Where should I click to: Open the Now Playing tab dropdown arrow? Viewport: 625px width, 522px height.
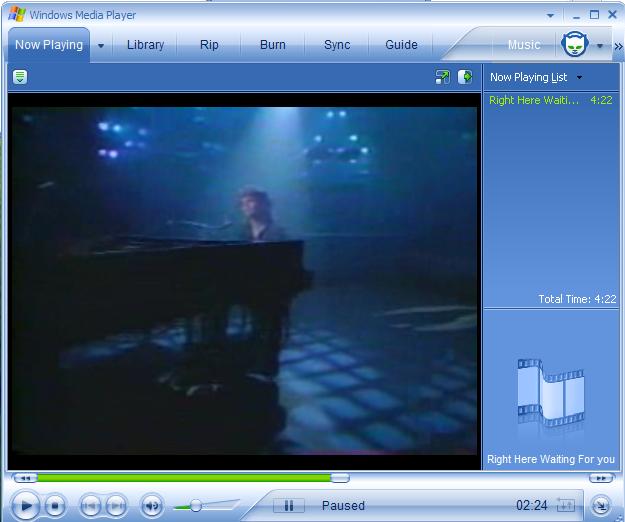[x=101, y=46]
